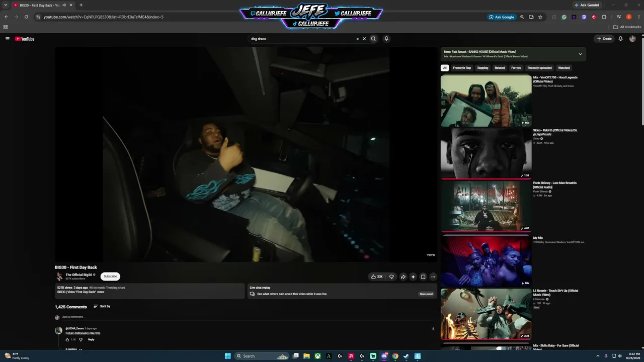644x362 pixels.
Task: Open the live chat replay panel
Action: (x=426, y=294)
